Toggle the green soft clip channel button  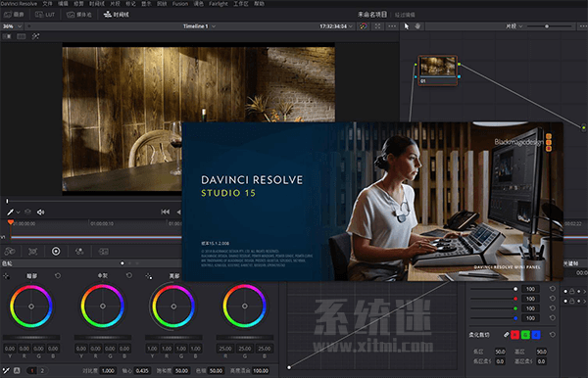point(525,335)
